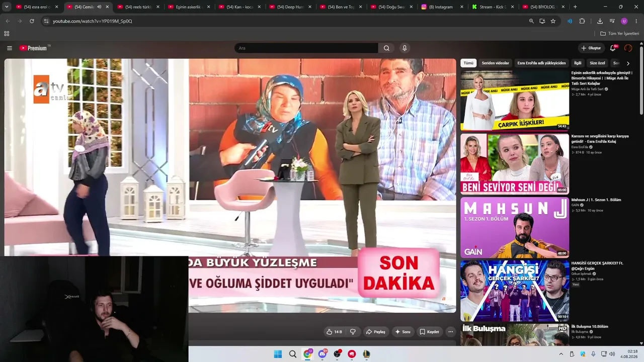Viewport: 644px width, 362px height.
Task: Open 'Karısını ve sevgilisini karşı karşıya getirdi' title
Action: [600, 139]
